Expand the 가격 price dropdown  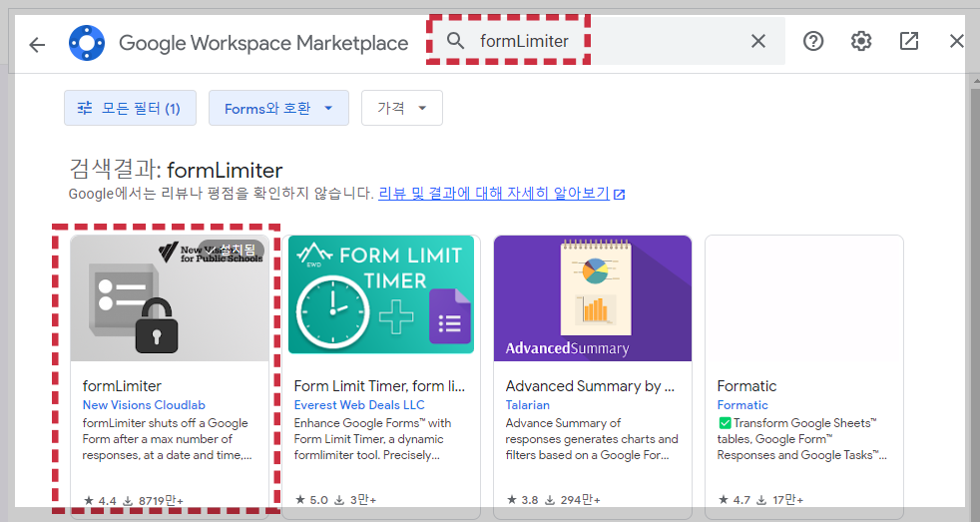402,108
